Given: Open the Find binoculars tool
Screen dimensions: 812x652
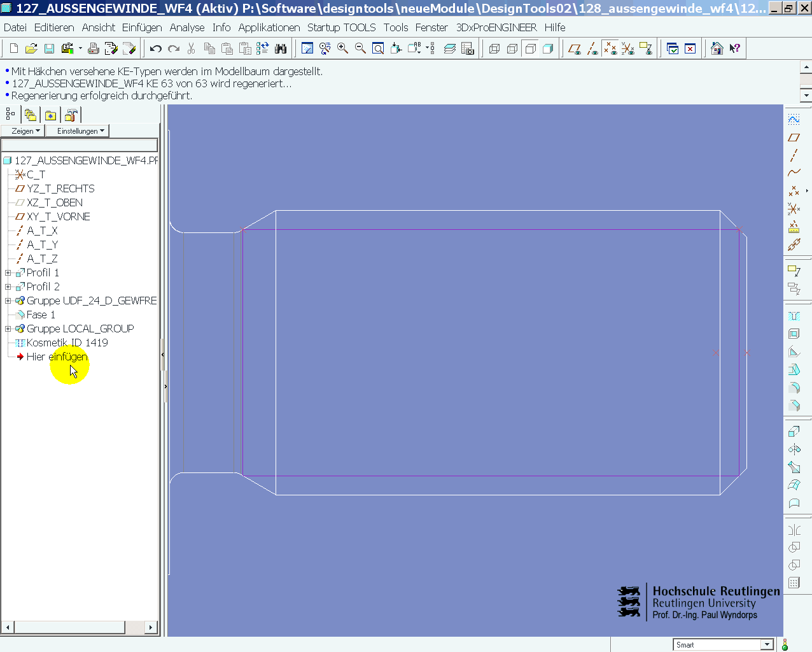Looking at the screenshot, I should pyautogui.click(x=280, y=48).
